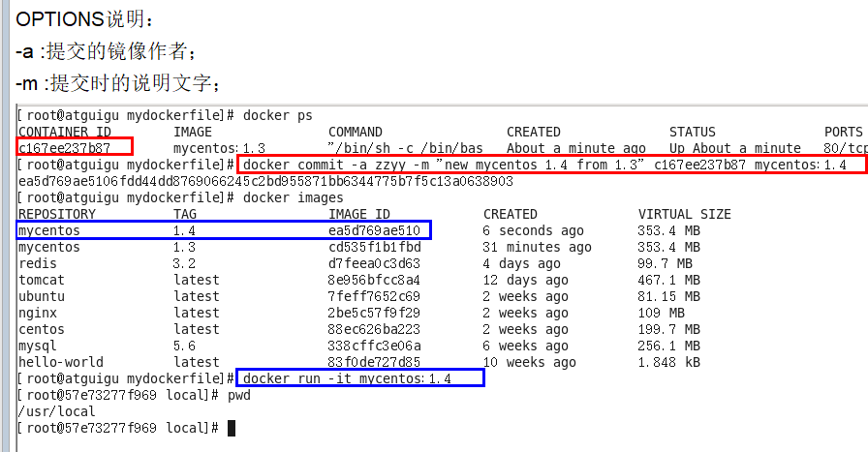Select the mycentos 1.4 repository row
Screen dimensions: 868x452
[224, 230]
